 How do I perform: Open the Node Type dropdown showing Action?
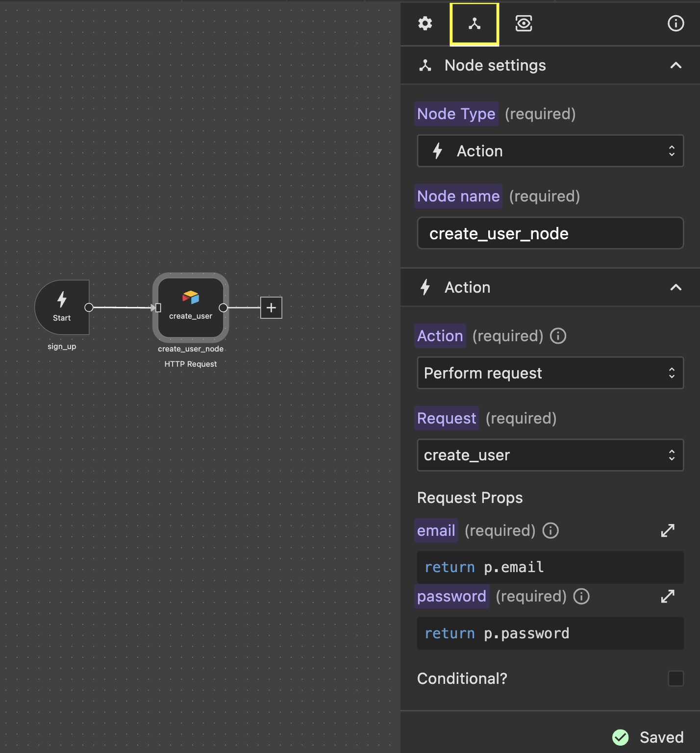coord(550,151)
